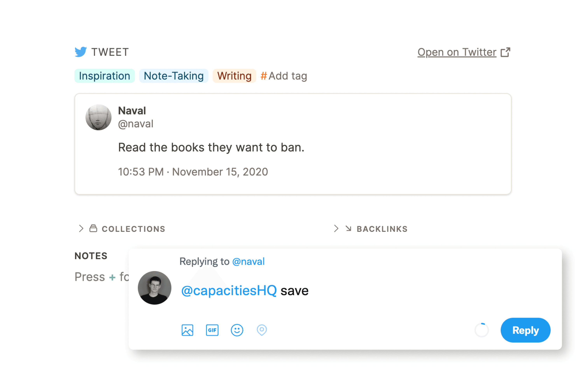Click the Backlinks arrow icon
Viewport: 588px width, 382px height.
348,229
